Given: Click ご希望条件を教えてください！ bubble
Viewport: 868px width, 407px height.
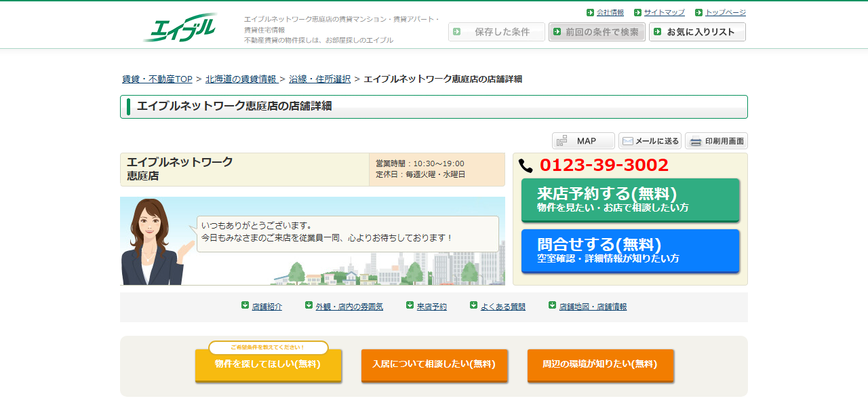Looking at the screenshot, I should (269, 347).
